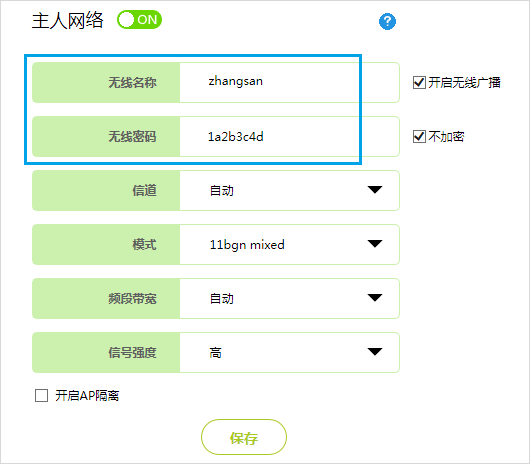Click the arrow icon in 频段带宽 row
This screenshot has height=464, width=530.
(x=375, y=298)
